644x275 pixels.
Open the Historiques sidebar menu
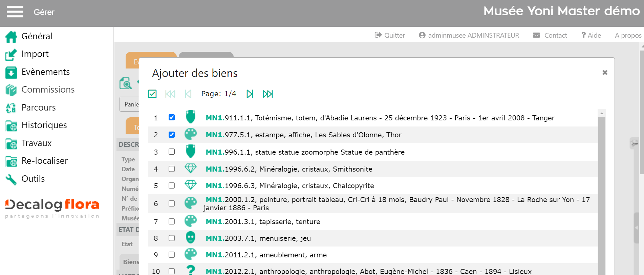(x=44, y=125)
